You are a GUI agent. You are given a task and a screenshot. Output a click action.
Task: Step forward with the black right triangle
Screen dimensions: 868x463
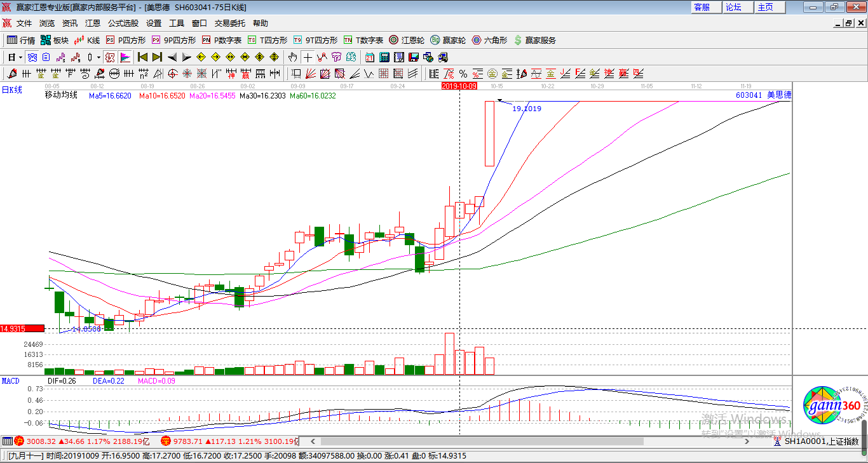pos(186,57)
